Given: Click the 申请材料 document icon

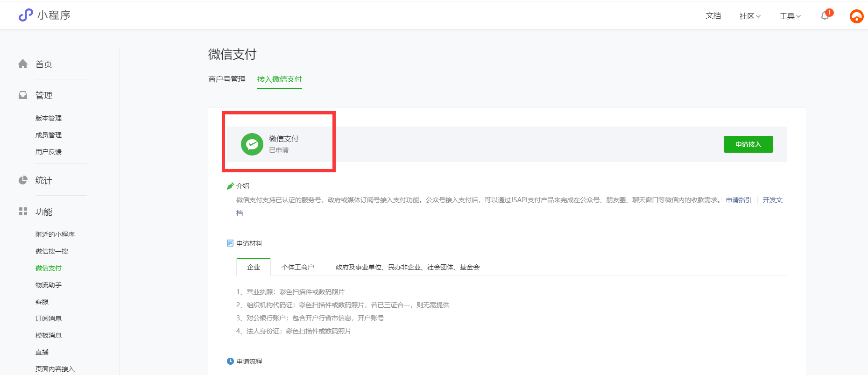Looking at the screenshot, I should (230, 243).
